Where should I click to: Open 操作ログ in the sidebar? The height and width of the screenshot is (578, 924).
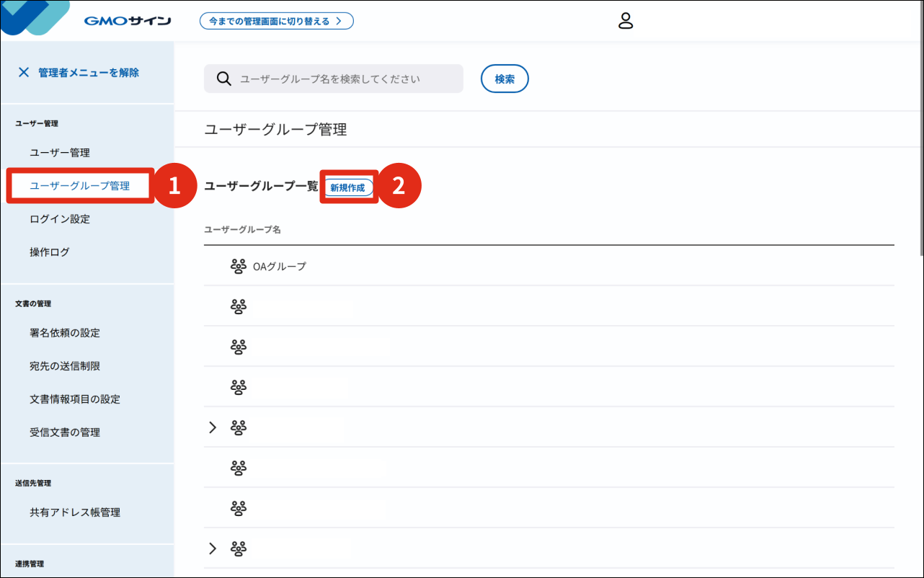[50, 252]
